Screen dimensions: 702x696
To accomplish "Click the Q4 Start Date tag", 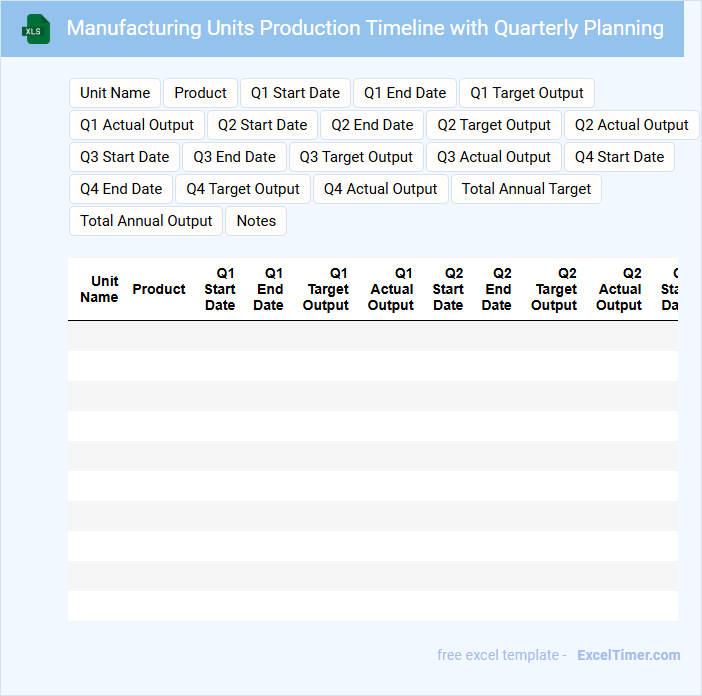I will coord(619,157).
